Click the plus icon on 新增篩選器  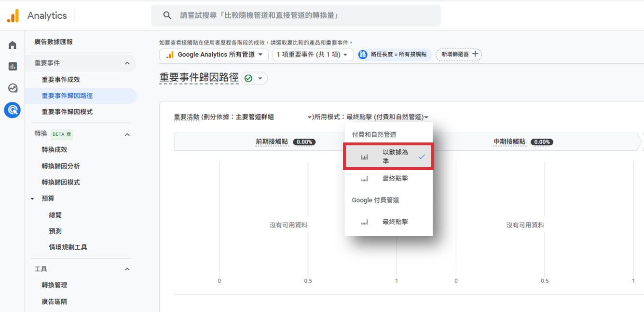pos(475,55)
